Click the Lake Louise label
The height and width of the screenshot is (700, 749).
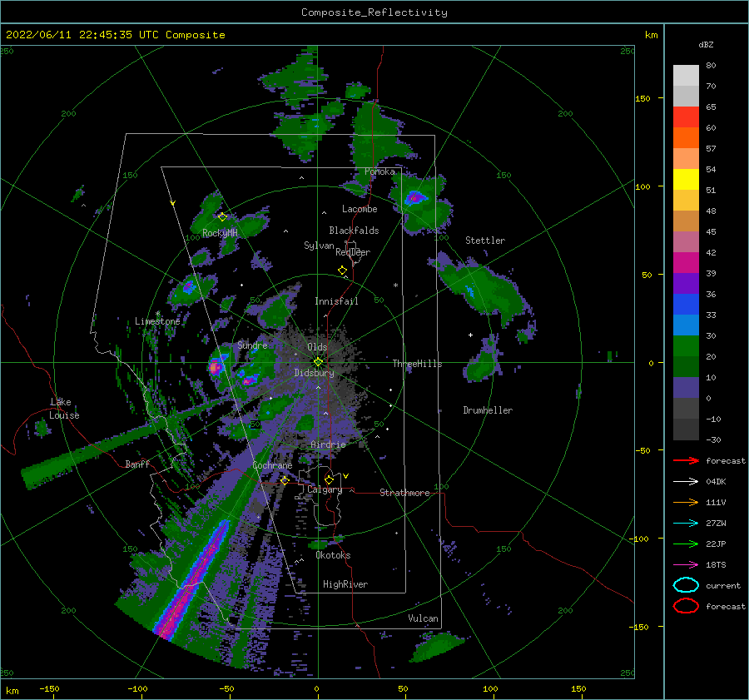[x=64, y=409]
